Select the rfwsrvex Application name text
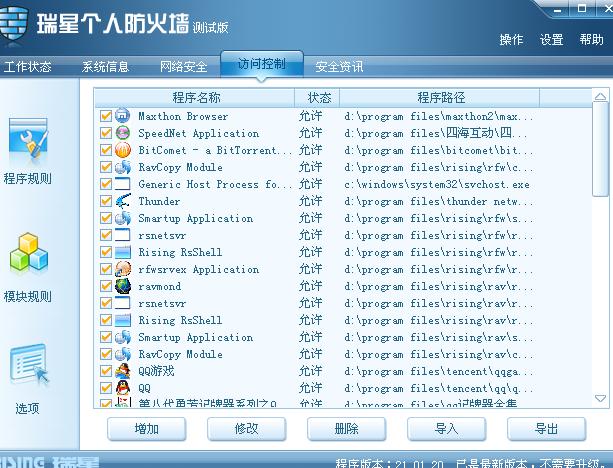Screen dimensions: 613x468 coord(199,269)
